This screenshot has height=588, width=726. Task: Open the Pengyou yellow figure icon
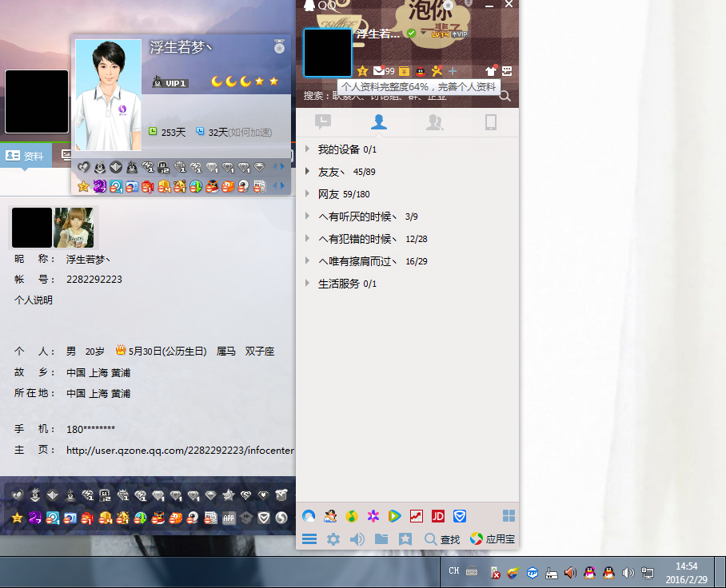(437, 71)
